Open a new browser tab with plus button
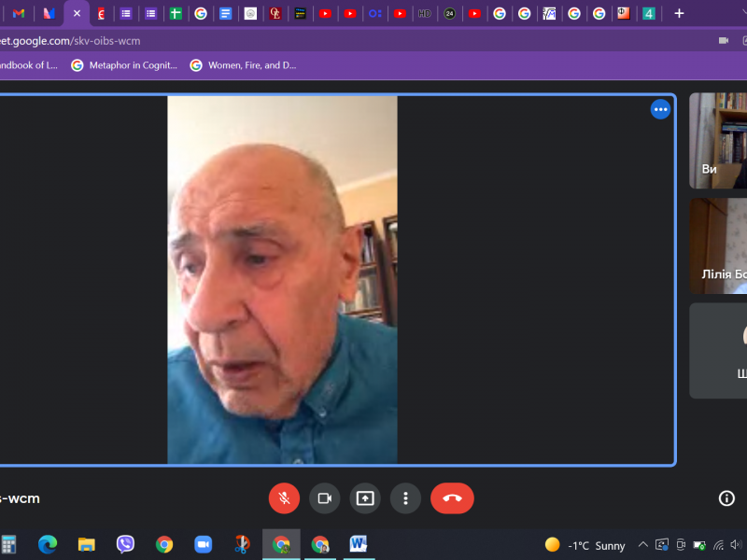This screenshot has width=747, height=560. (x=679, y=13)
